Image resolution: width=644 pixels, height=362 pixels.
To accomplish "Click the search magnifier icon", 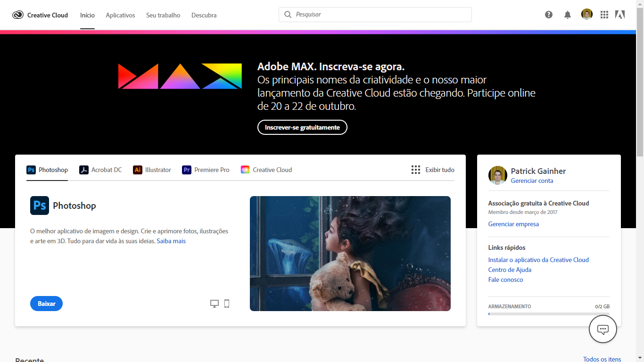I will (x=288, y=15).
